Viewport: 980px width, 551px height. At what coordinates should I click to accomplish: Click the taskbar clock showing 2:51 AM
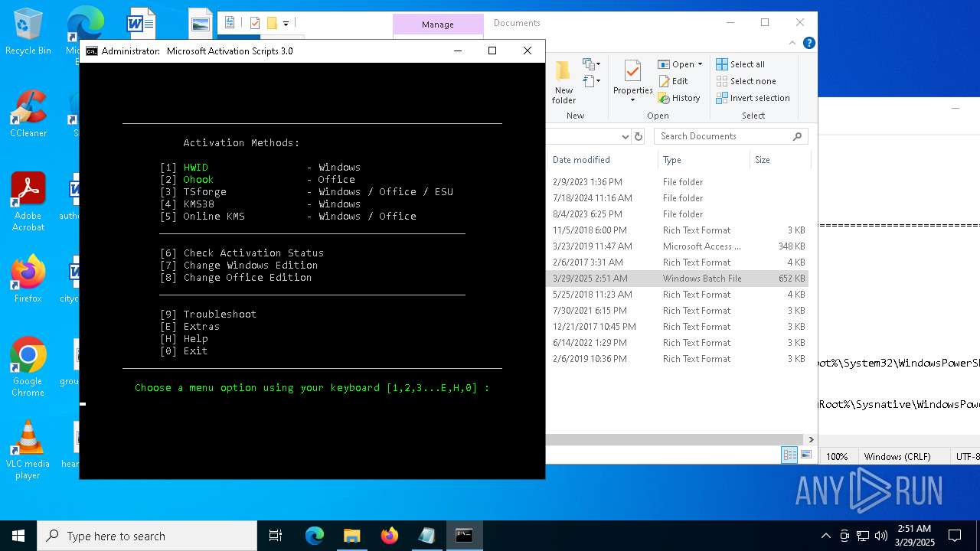click(x=914, y=536)
